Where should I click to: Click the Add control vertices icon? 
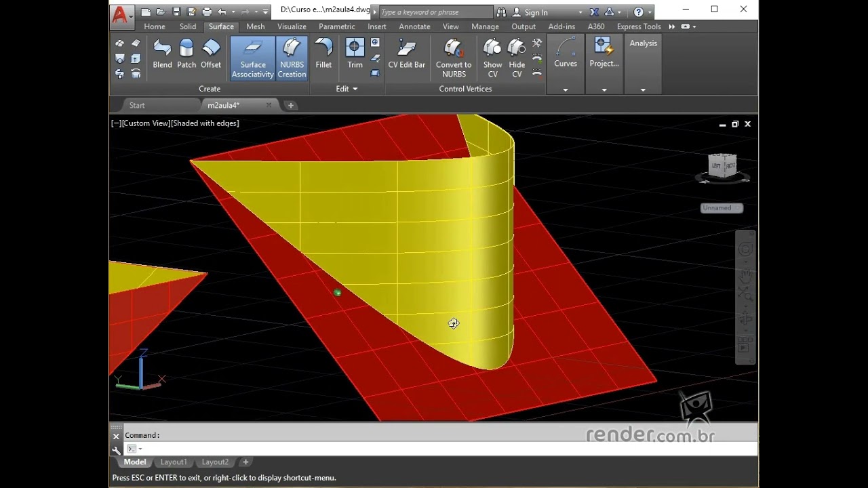click(537, 58)
